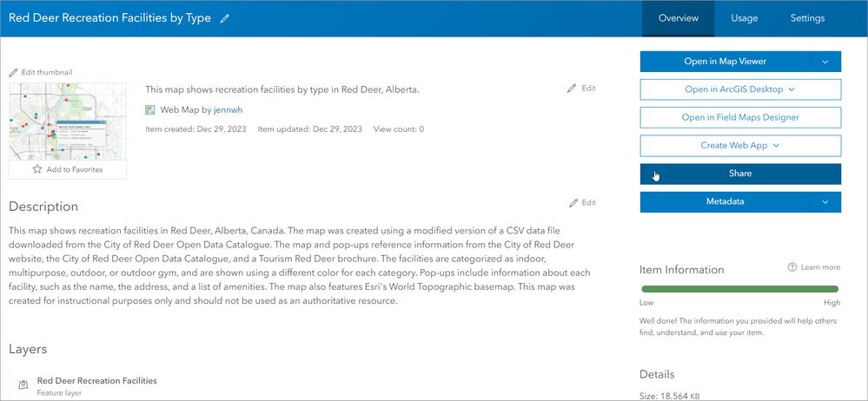This screenshot has width=868, height=401.
Task: Expand the Open in Map Viewer dropdown arrow
Action: click(x=825, y=62)
